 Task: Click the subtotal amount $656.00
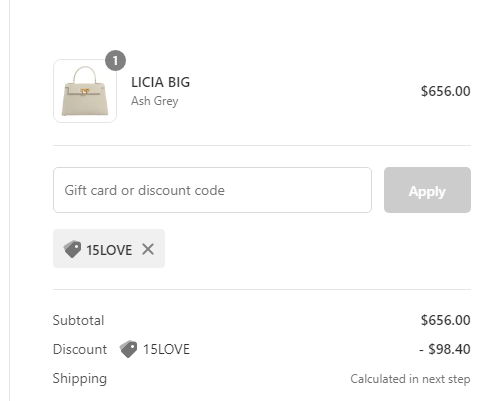446,320
